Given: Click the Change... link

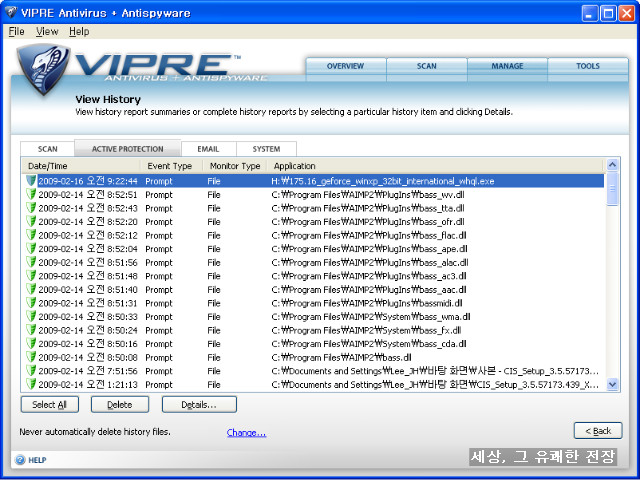Looking at the screenshot, I should tap(246, 432).
